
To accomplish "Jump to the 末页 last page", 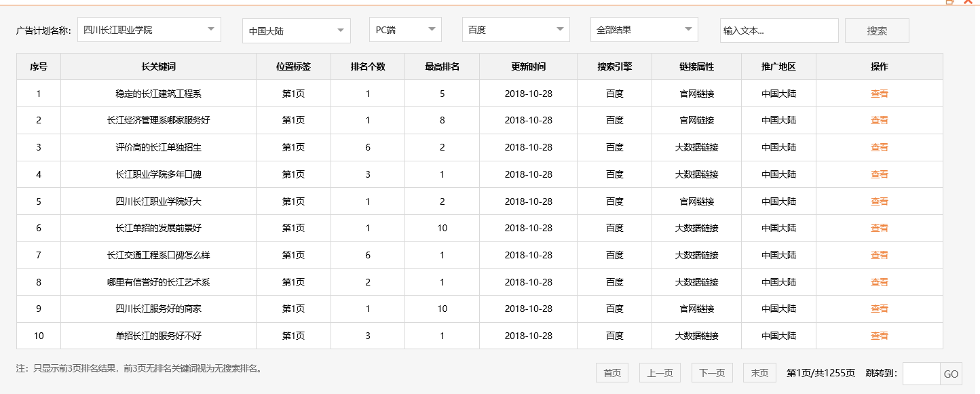I will tap(759, 372).
